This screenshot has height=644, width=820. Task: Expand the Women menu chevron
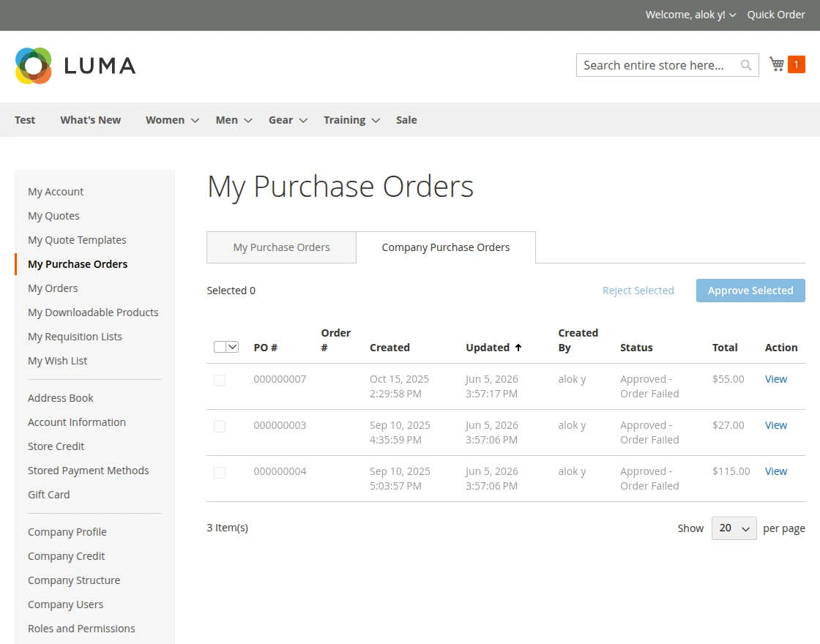pyautogui.click(x=195, y=120)
